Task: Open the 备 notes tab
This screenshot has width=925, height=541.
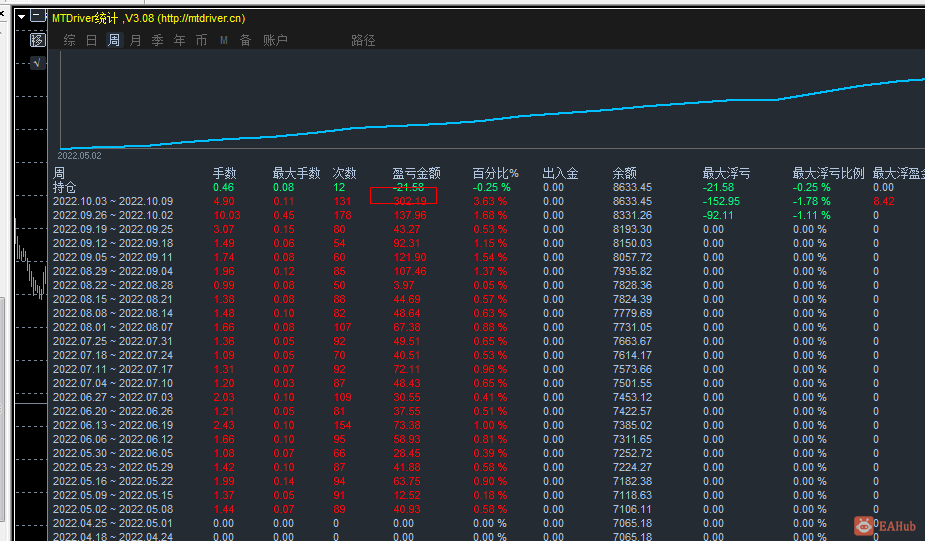Action: 245,40
